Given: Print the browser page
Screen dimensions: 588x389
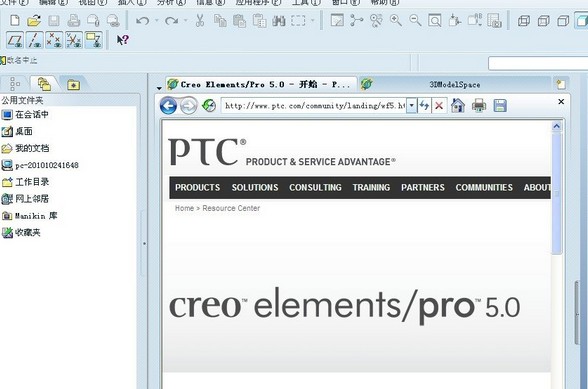Looking at the screenshot, I should [x=479, y=105].
